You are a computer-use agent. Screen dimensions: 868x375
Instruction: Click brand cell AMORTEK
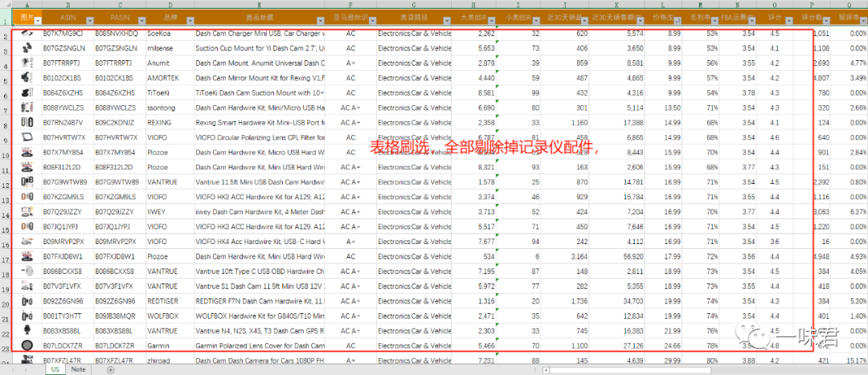click(170, 78)
